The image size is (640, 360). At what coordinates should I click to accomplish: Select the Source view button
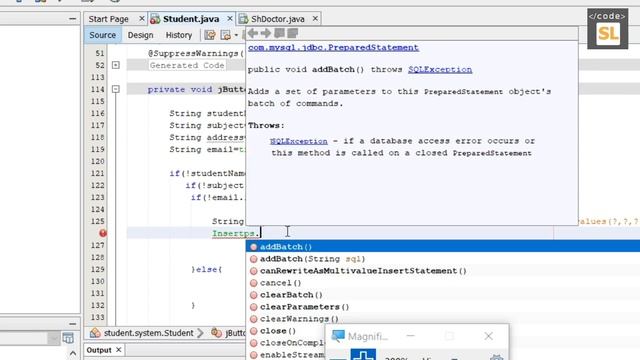click(102, 35)
